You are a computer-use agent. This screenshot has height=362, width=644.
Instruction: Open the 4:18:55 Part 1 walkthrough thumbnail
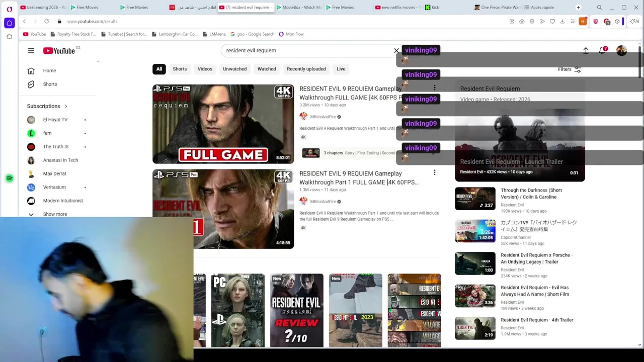pyautogui.click(x=223, y=209)
